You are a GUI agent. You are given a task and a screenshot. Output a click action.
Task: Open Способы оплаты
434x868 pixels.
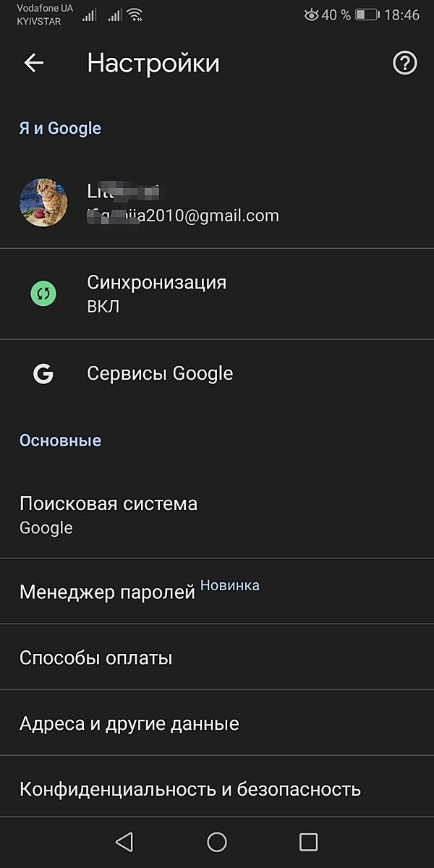95,658
